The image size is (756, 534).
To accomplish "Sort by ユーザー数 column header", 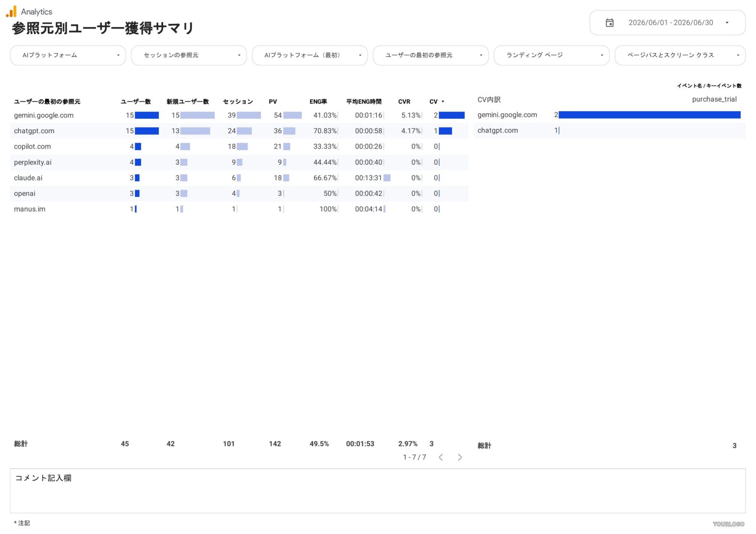I will [136, 102].
